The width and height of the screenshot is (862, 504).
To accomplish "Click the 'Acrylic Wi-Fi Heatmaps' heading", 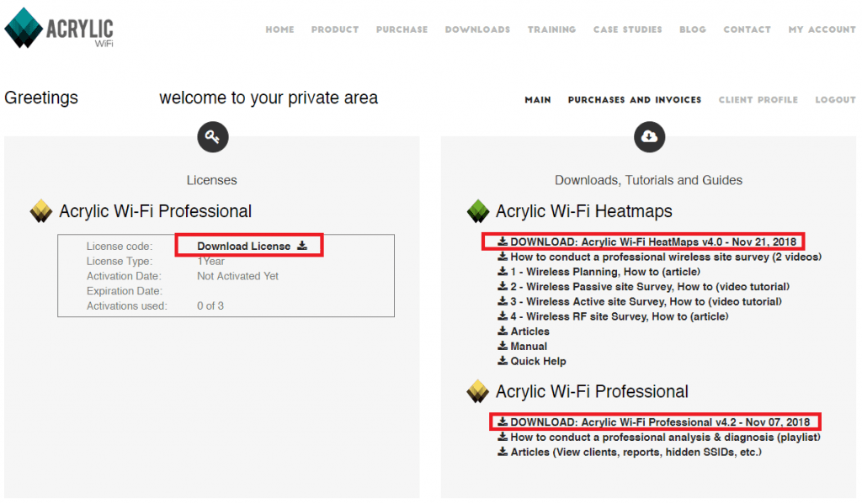I will point(584,211).
